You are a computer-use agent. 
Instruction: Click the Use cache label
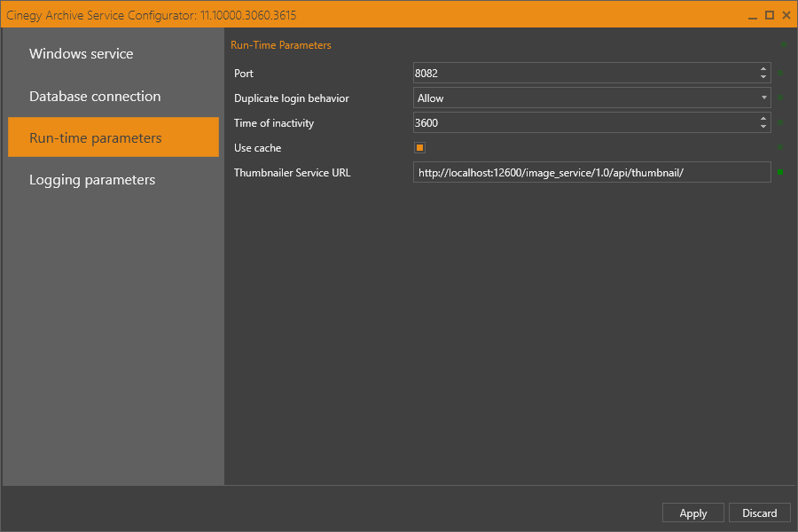click(x=257, y=148)
